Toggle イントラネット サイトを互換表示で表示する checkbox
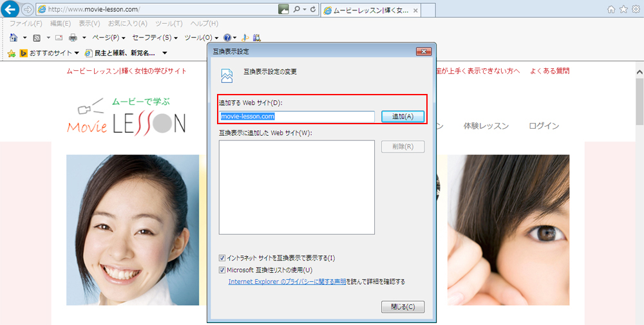The width and height of the screenshot is (644, 325). click(x=222, y=258)
